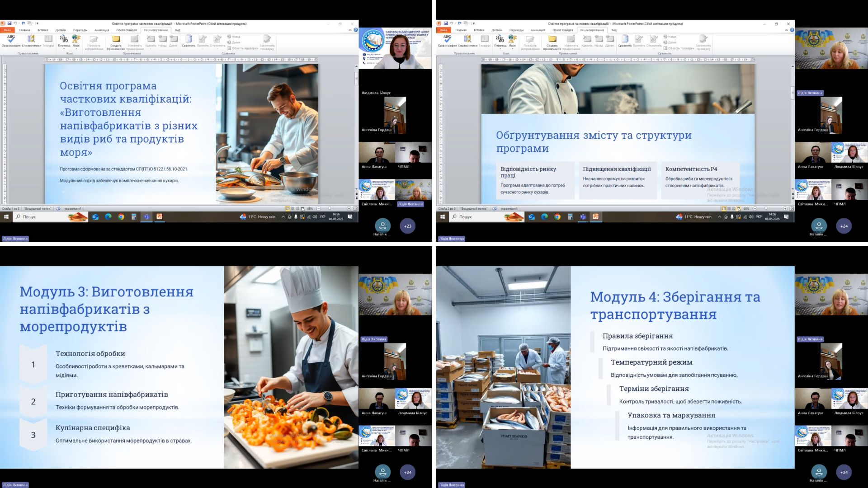868x488 pixels.
Task: Open Microsoft Teams in title-slide window's taskbar
Action: [x=146, y=217]
